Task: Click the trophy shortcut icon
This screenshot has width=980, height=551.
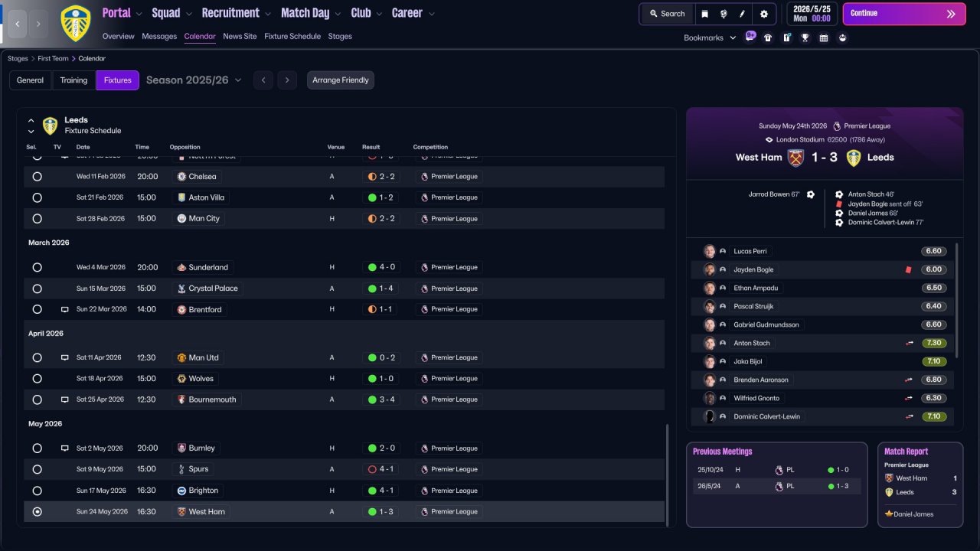Action: point(805,37)
